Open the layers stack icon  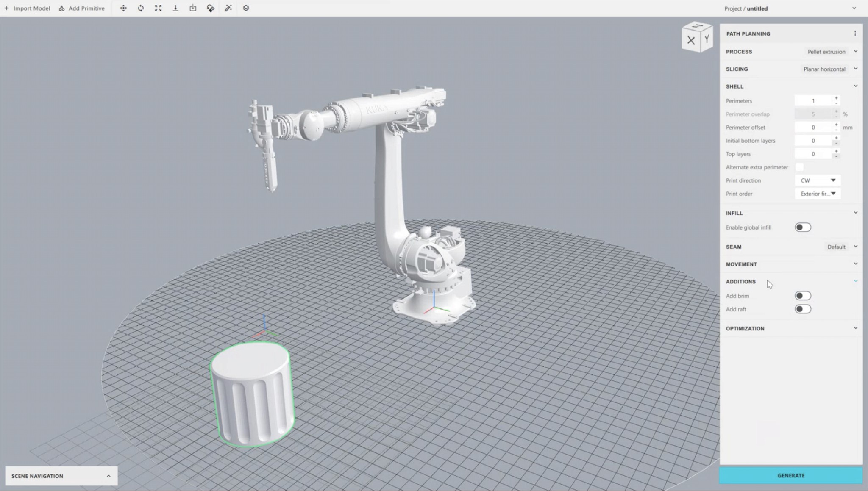246,8
